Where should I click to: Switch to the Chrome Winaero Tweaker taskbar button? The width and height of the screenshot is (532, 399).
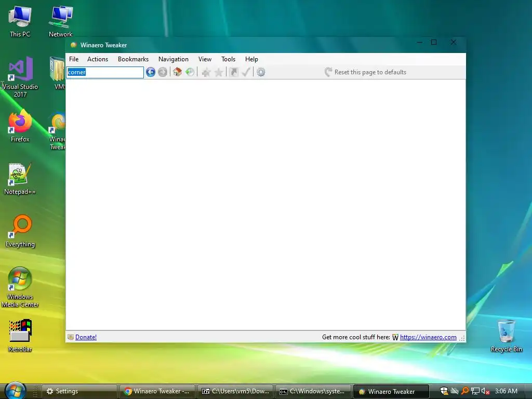[x=157, y=391]
